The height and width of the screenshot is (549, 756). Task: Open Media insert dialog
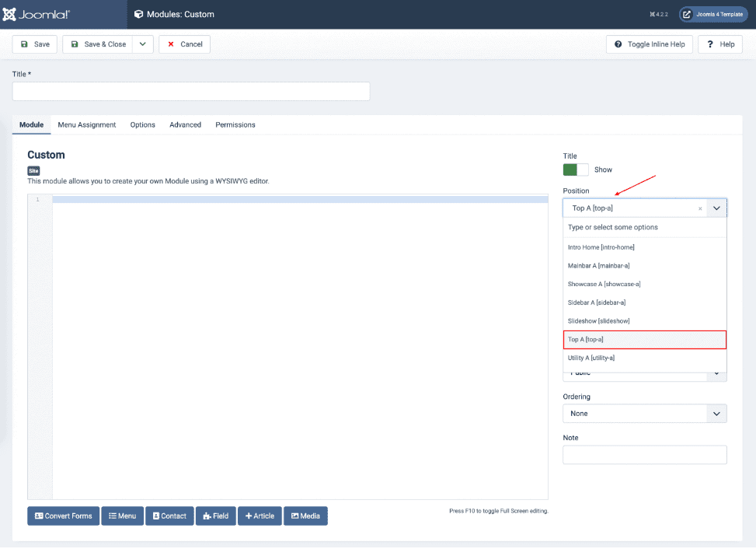305,516
